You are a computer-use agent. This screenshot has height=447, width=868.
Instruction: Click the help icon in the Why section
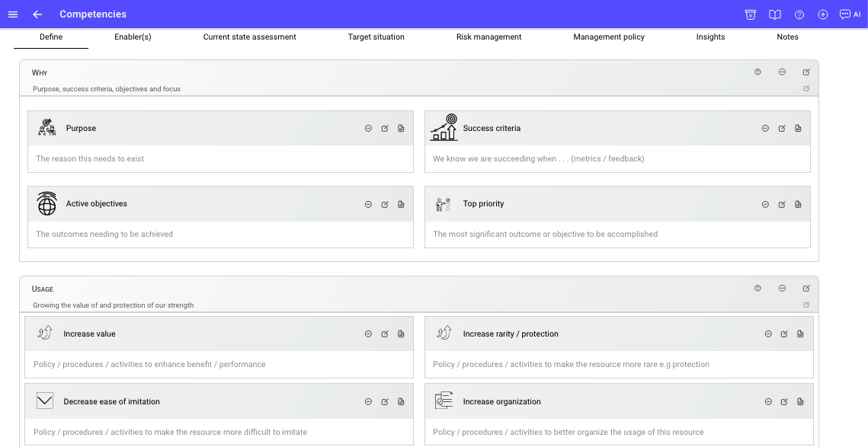[x=757, y=72]
